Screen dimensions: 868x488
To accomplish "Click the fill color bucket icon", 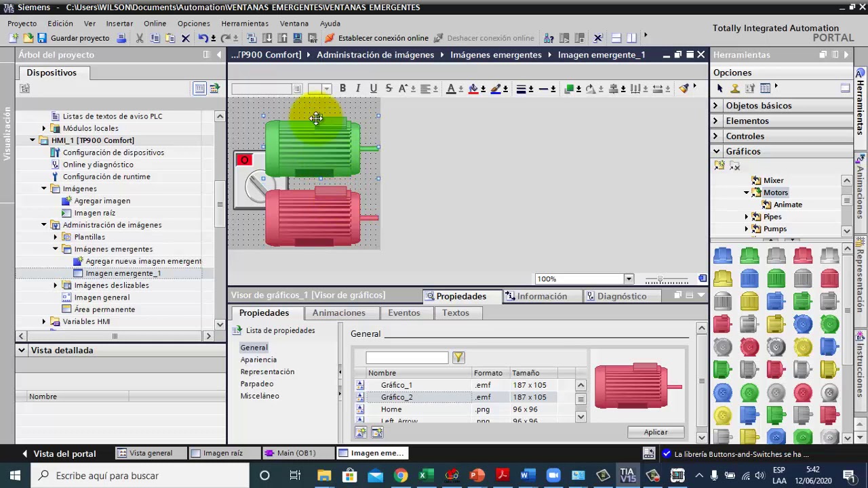I will tap(473, 88).
